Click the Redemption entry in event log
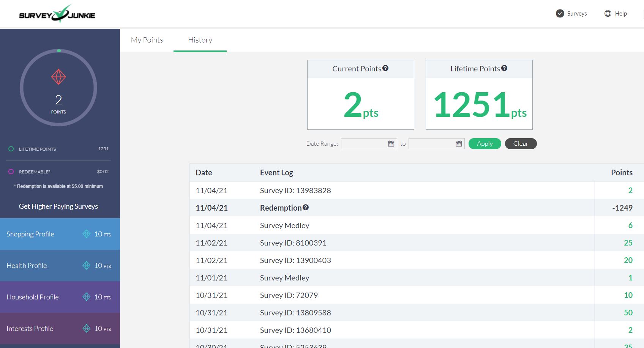 click(x=280, y=208)
